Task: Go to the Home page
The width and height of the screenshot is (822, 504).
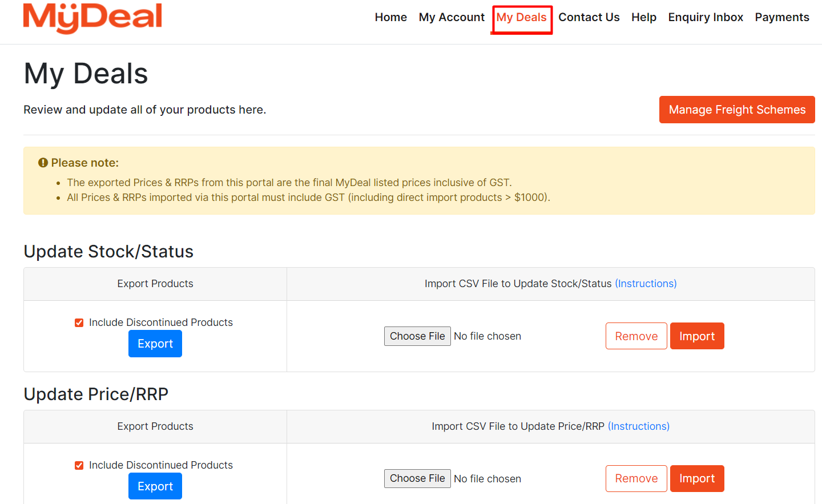Action: point(391,17)
